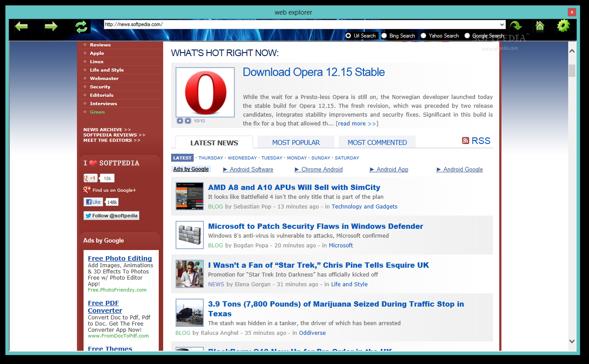Open settings with the green gear icon
Image resolution: width=589 pixels, height=364 pixels.
click(563, 26)
